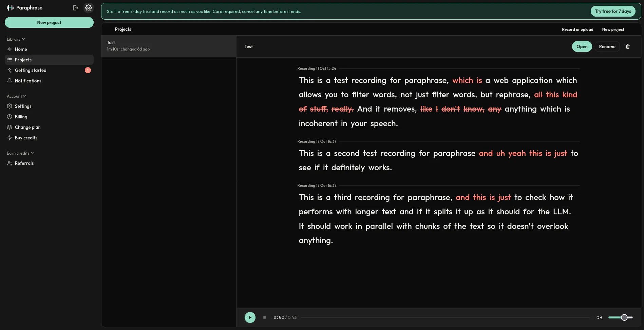Click Try free for 7 days

(613, 11)
